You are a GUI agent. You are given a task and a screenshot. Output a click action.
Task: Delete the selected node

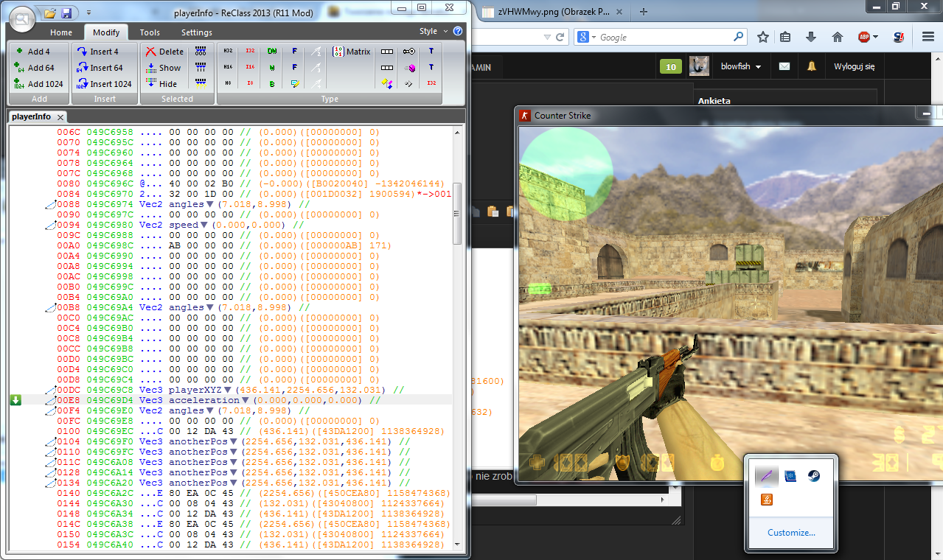[x=164, y=52]
